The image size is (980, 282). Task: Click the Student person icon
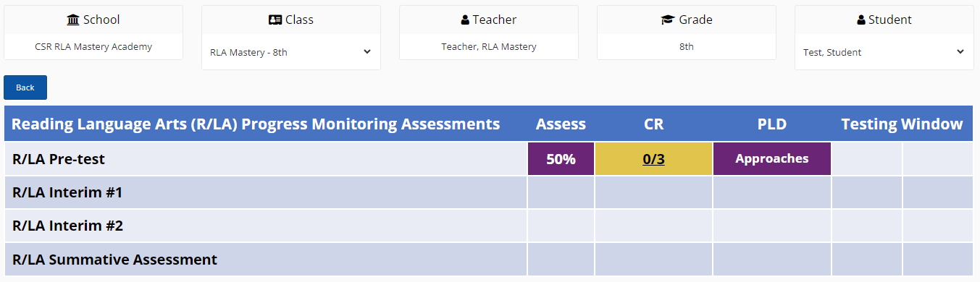[860, 20]
